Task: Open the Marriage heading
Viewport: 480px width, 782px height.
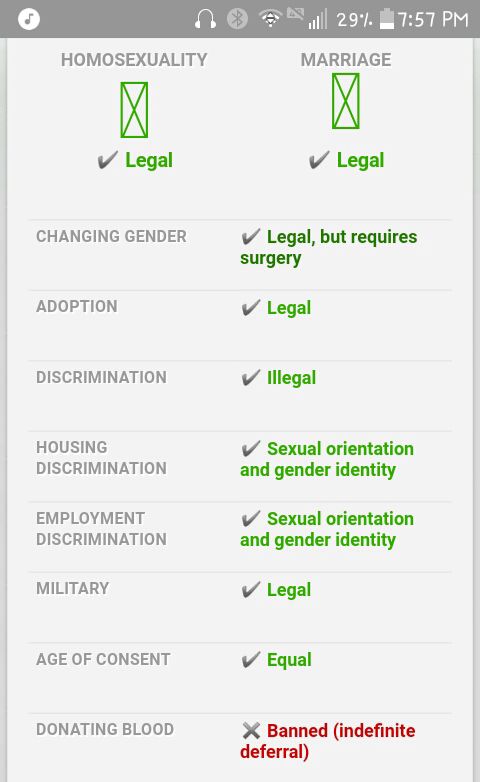Action: click(346, 60)
